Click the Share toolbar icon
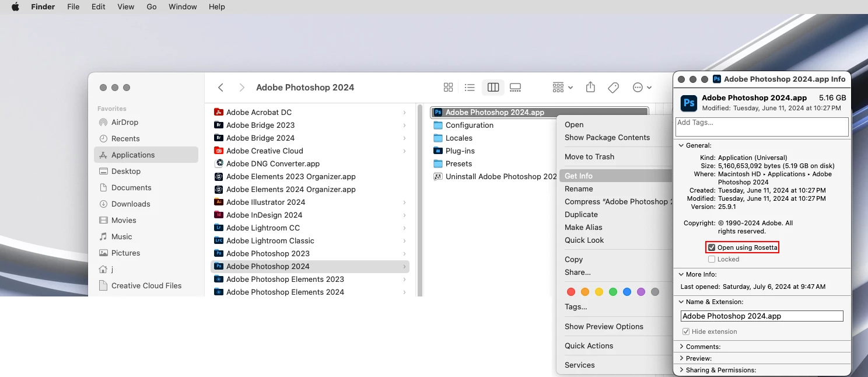The width and height of the screenshot is (868, 377). coord(590,87)
